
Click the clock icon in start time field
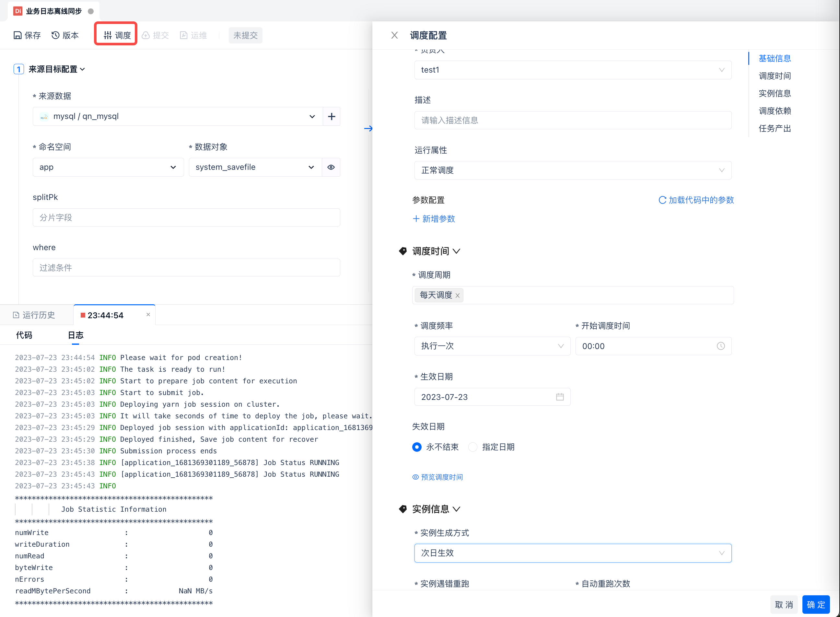[720, 346]
